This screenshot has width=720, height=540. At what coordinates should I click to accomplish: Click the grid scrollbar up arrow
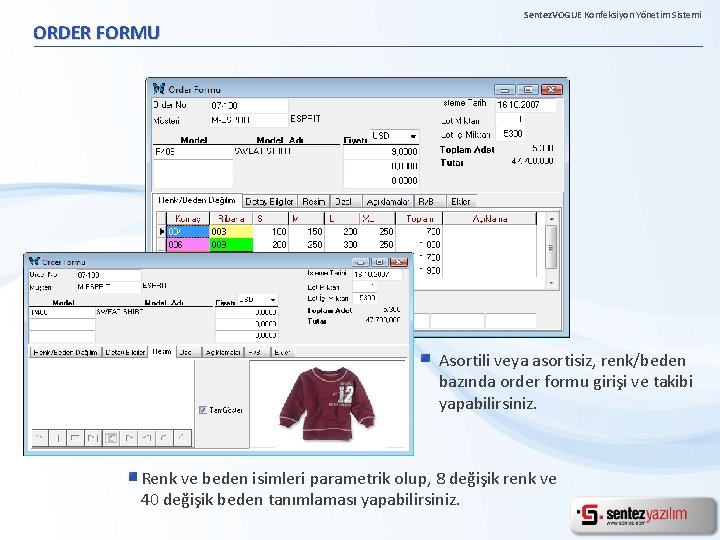click(x=551, y=219)
